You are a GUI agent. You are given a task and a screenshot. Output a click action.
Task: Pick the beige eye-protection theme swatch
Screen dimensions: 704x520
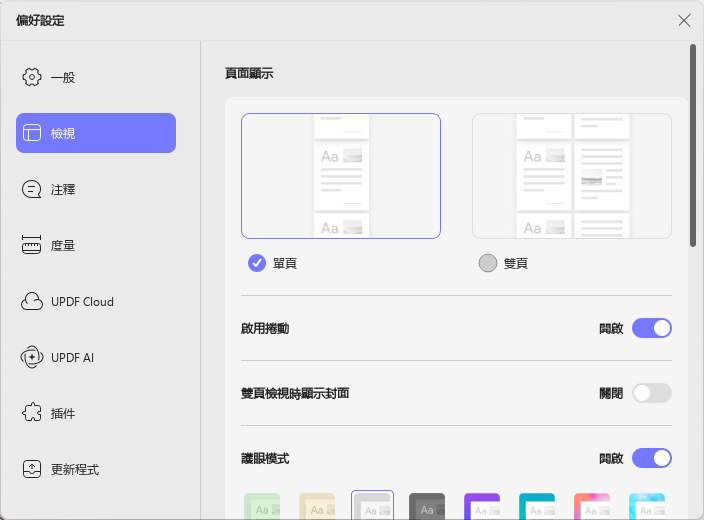click(x=317, y=507)
